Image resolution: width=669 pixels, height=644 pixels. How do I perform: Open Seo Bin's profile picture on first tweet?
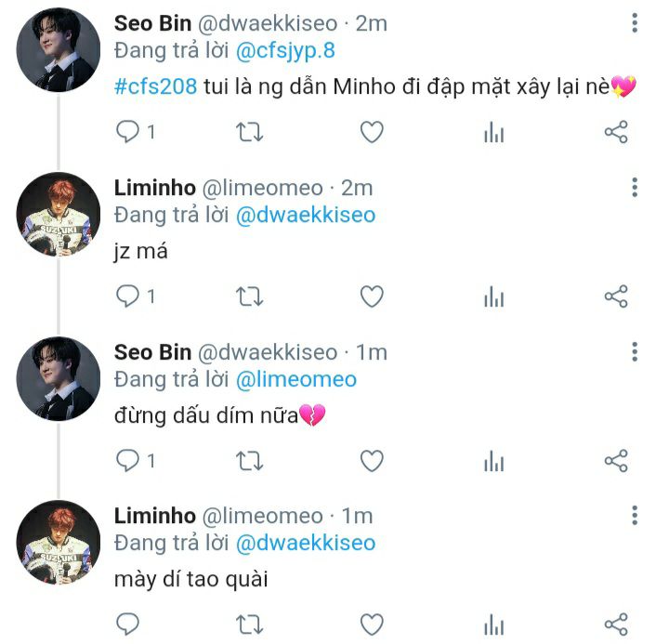pos(59,50)
